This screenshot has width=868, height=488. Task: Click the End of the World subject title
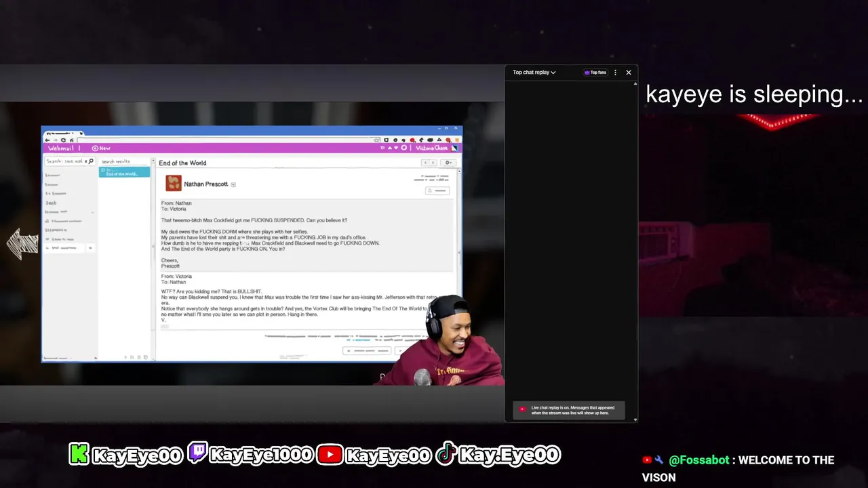(182, 163)
